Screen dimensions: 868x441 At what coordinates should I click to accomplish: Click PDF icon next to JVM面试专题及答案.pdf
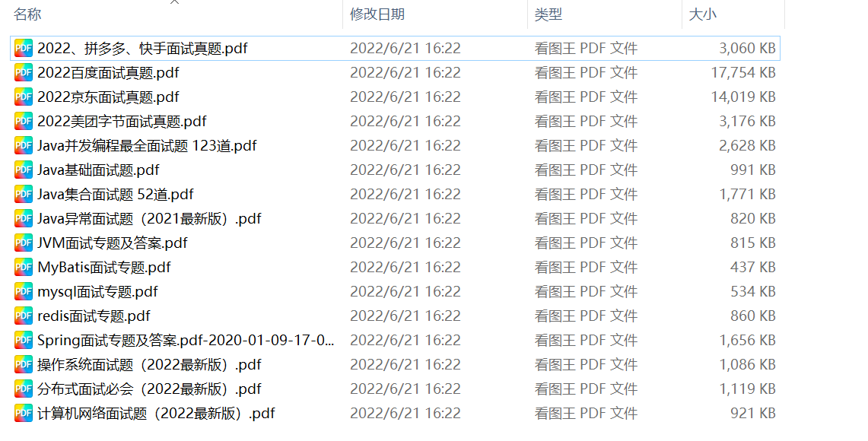[x=24, y=243]
